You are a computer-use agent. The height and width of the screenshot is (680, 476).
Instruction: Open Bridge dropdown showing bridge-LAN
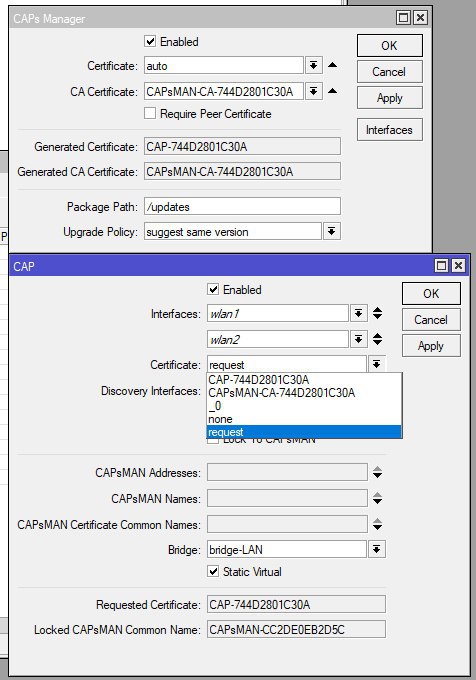(x=376, y=549)
